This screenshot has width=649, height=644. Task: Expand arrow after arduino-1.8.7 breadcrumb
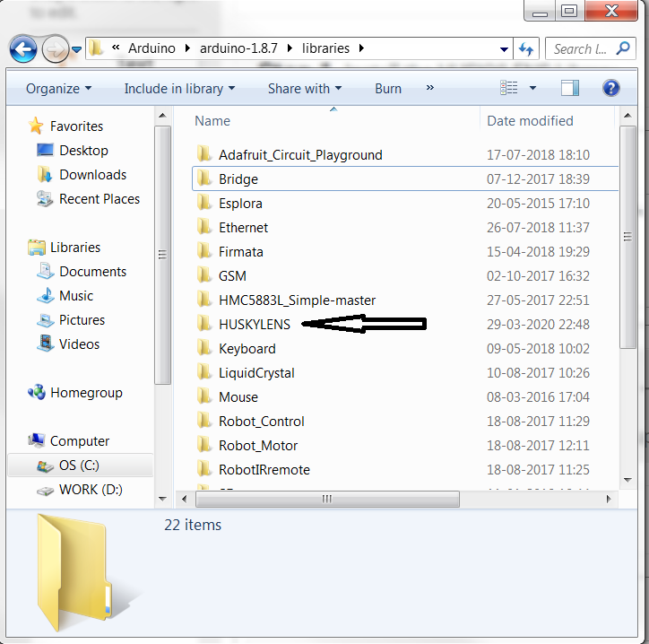tap(290, 48)
